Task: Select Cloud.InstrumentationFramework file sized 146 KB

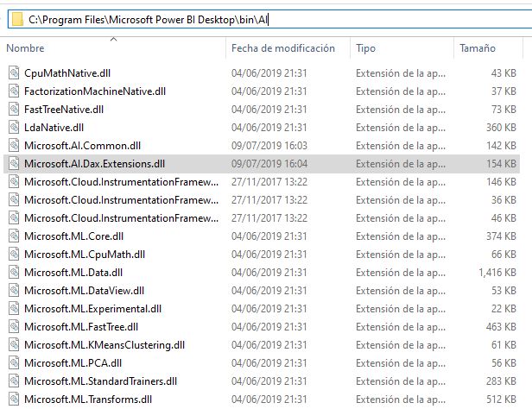Action: (x=121, y=182)
